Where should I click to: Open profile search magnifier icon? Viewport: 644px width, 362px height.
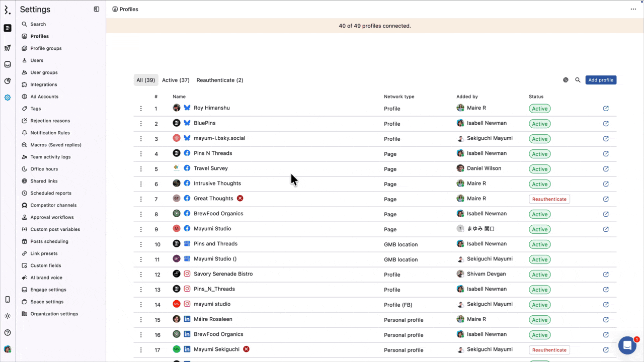pyautogui.click(x=578, y=80)
